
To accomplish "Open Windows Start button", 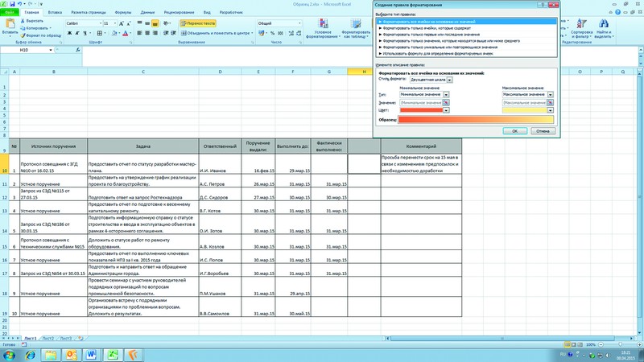I will pyautogui.click(x=9, y=355).
